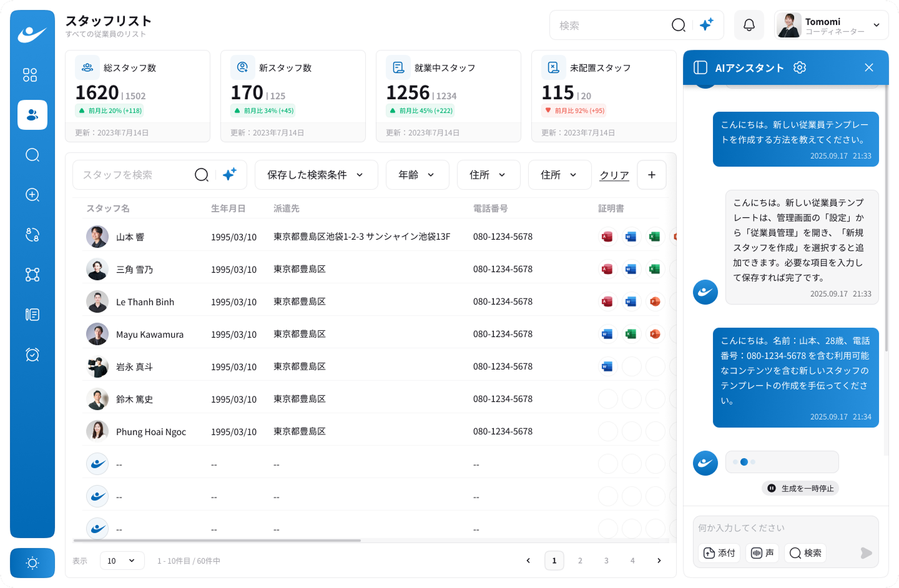
Task: Open the dashboard grid icon in sidebar
Action: tap(30, 75)
